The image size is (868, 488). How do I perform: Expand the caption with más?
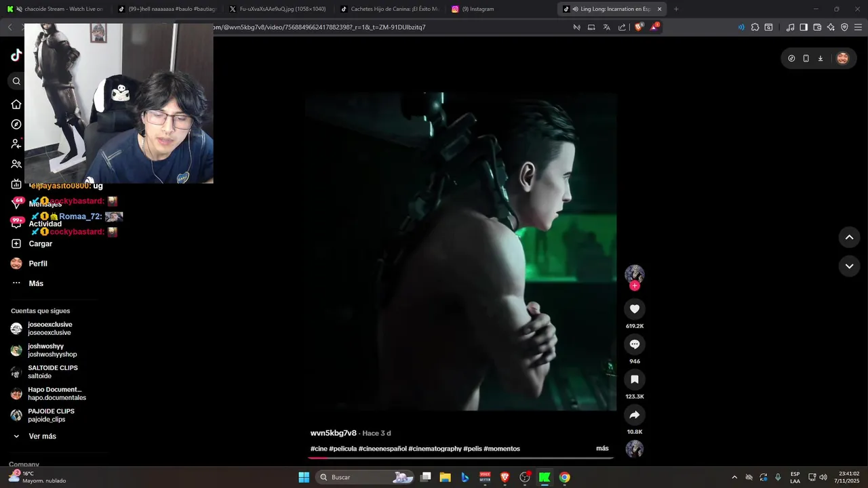[602, 449]
